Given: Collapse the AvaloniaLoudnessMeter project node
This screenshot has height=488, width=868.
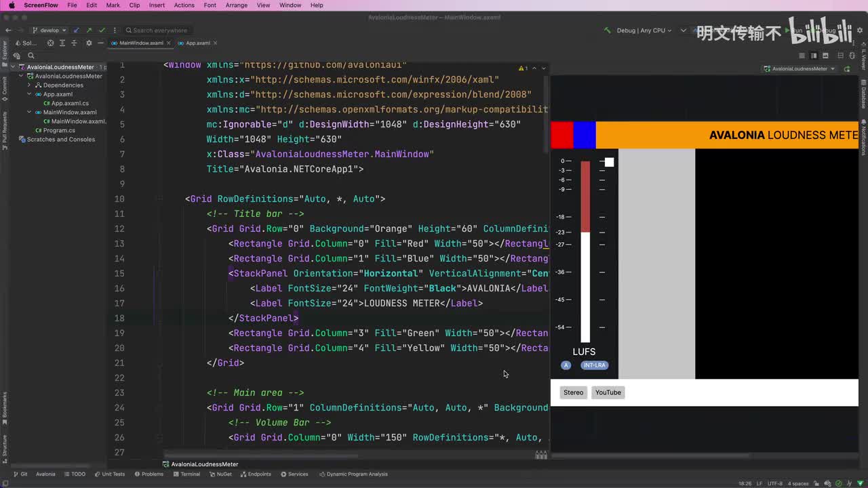Looking at the screenshot, I should pos(21,76).
